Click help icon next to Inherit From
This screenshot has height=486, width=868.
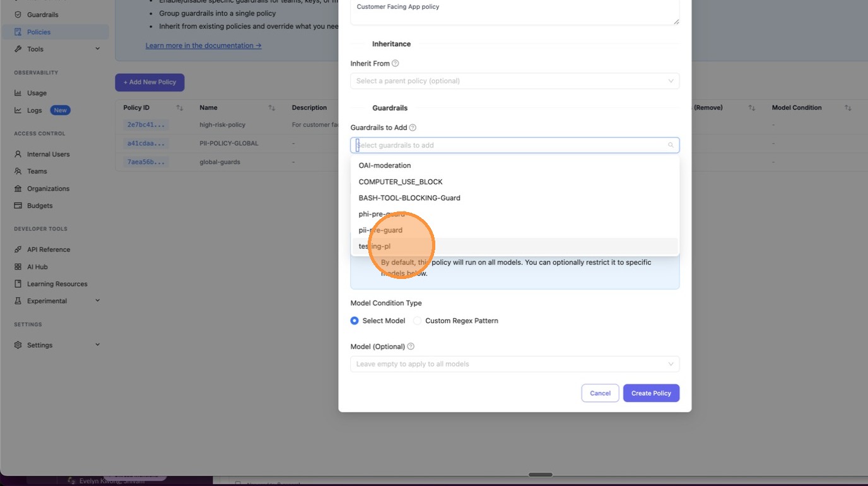(396, 63)
